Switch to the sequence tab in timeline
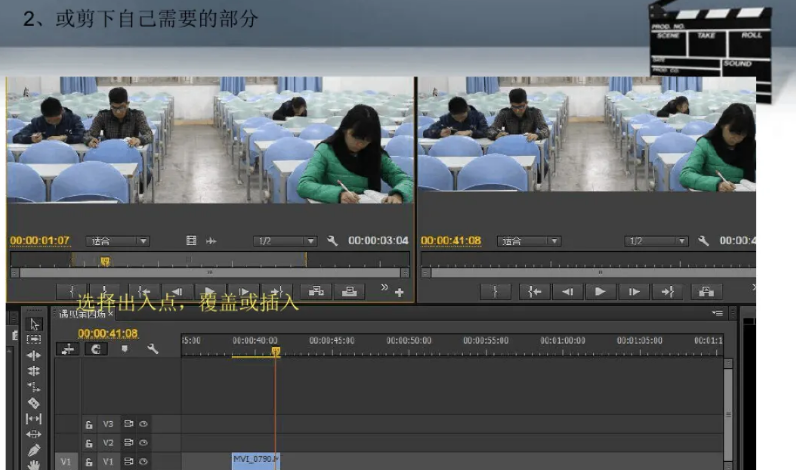Viewport: 796px width, 470px height. [x=82, y=314]
